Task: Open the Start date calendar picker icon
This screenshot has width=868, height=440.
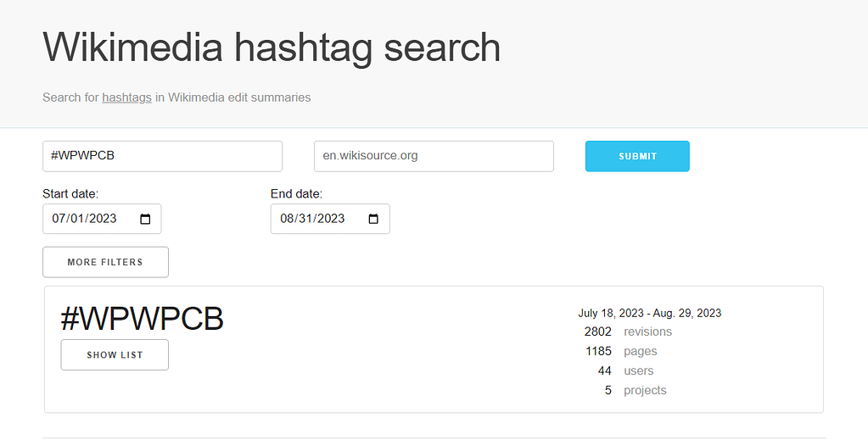Action: pyautogui.click(x=145, y=219)
